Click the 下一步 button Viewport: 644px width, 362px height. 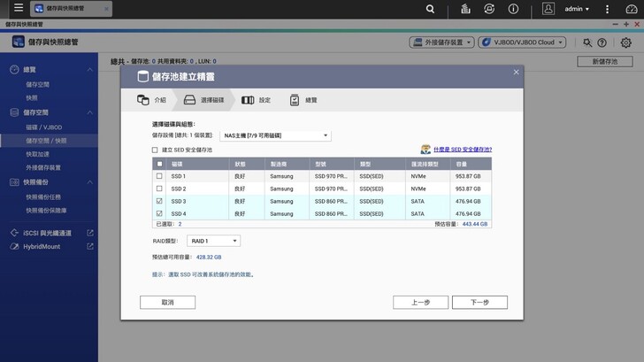pyautogui.click(x=479, y=302)
